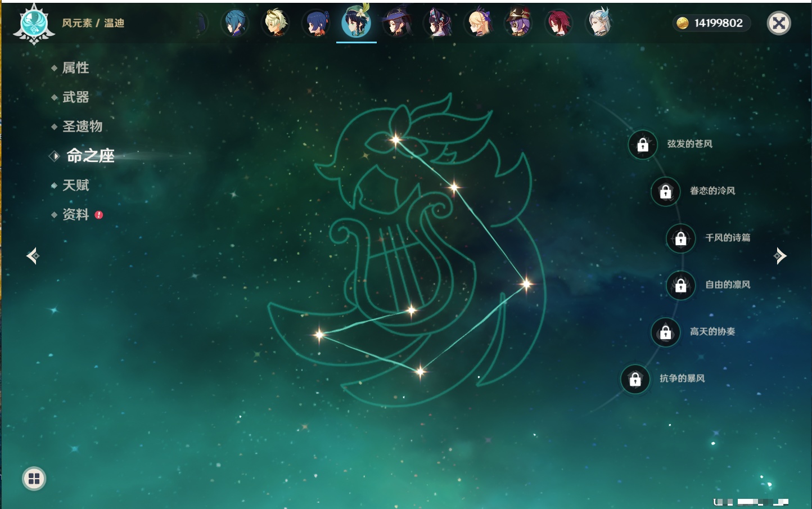This screenshot has width=812, height=509.
Task: Click the lock icon for 高天的协奏
Action: pos(666,332)
